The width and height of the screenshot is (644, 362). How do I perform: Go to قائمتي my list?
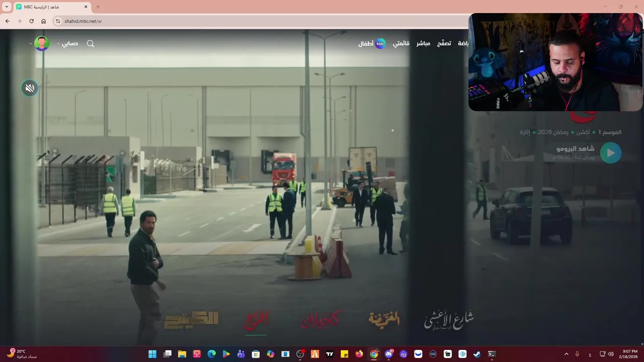tap(401, 44)
